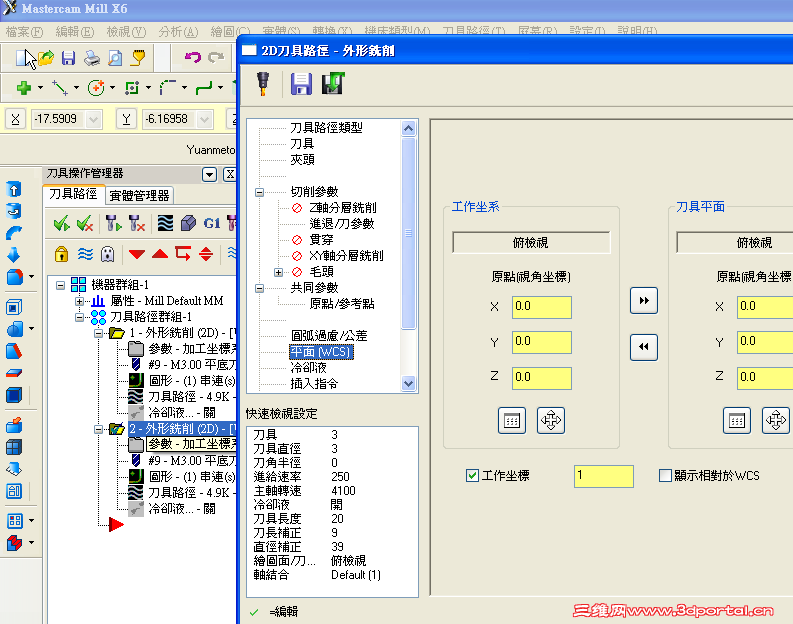This screenshot has width=793, height=624.
Task: Expand the 屬性 - Mill Default MM node
Action: click(x=79, y=301)
